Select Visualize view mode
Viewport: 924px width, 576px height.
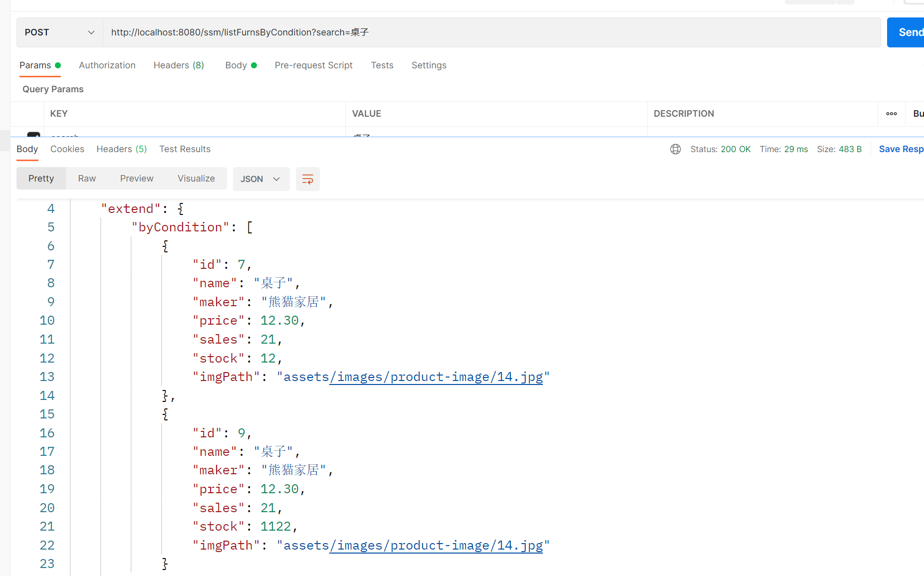(196, 179)
